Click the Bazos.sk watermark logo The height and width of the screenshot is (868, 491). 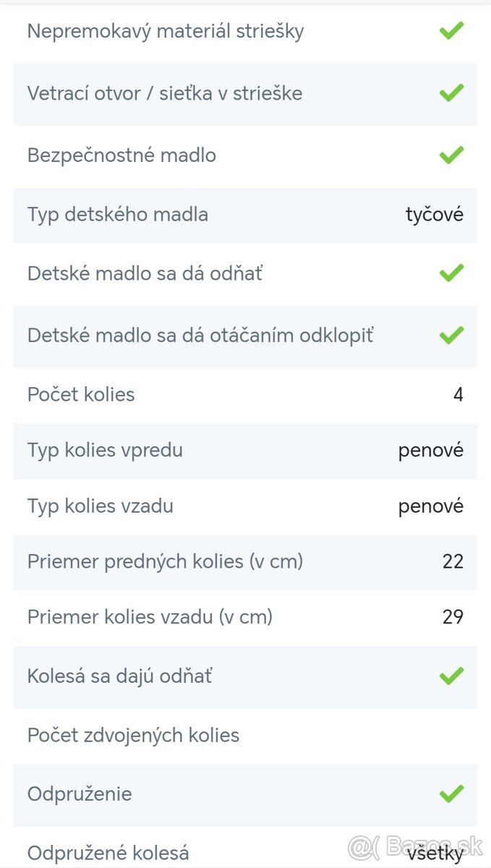(x=415, y=846)
